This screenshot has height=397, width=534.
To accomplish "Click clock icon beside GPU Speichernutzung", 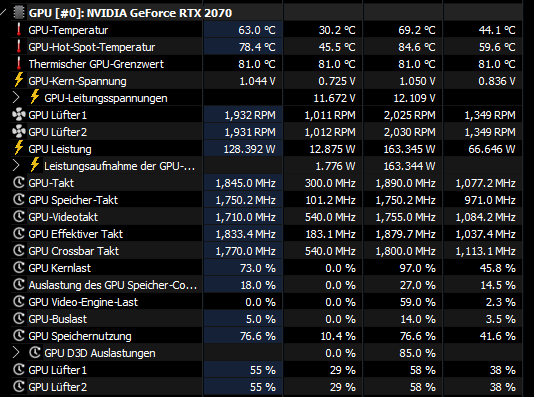I will click(19, 336).
